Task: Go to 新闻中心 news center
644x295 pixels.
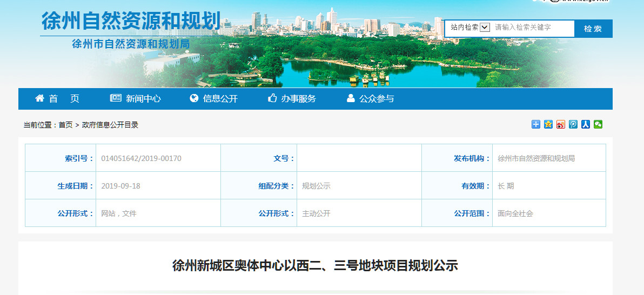Action: pos(136,99)
